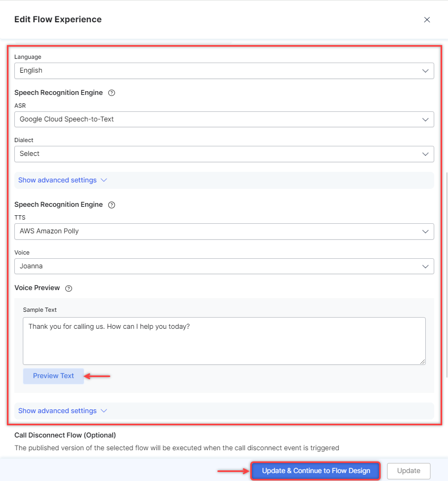Close the Edit Flow Experience dialog
This screenshot has height=481, width=448.
click(427, 20)
